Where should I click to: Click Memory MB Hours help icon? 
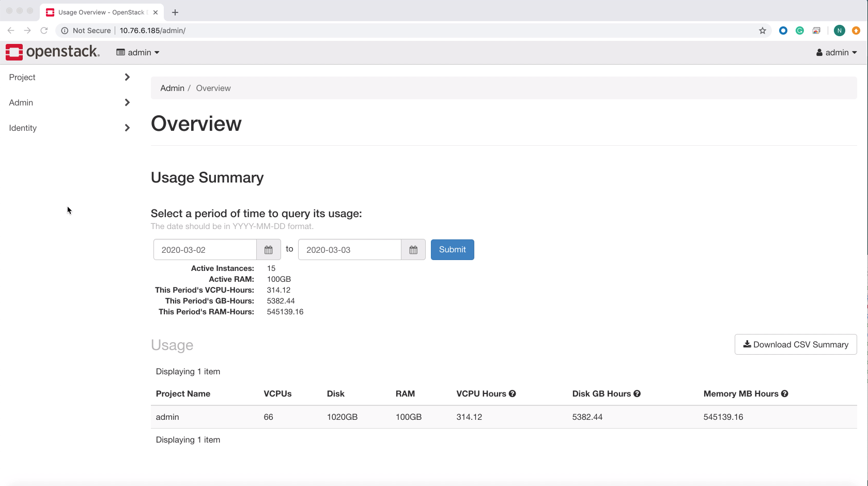point(785,393)
